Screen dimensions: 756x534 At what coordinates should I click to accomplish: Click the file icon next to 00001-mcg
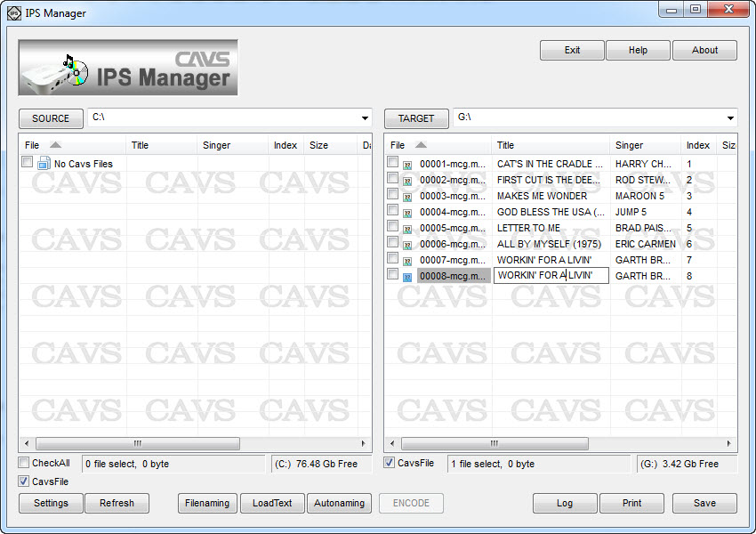[x=408, y=165]
